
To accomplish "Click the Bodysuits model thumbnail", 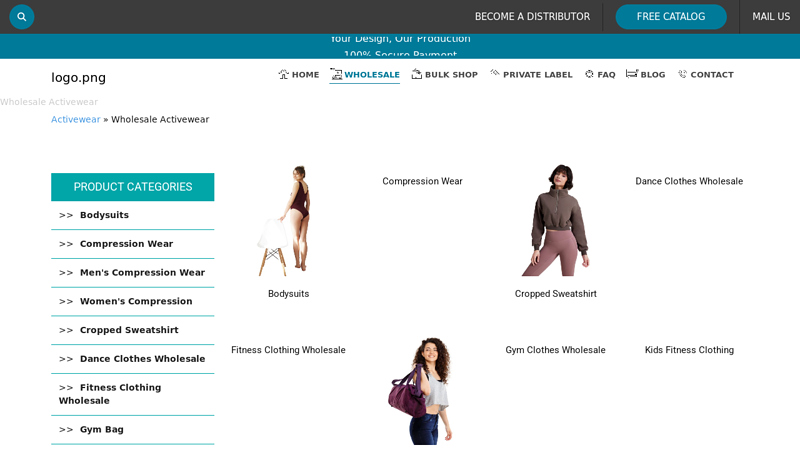I will pyautogui.click(x=288, y=220).
